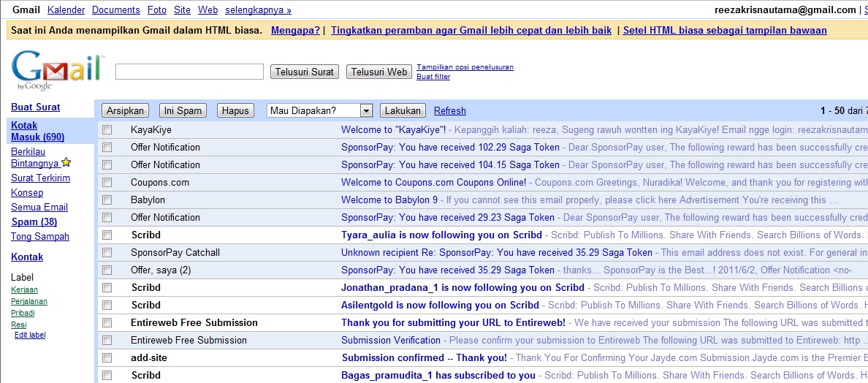Viewport: 868px width, 383px height.
Task: Open Documents in the top navigation
Action: coord(115,10)
